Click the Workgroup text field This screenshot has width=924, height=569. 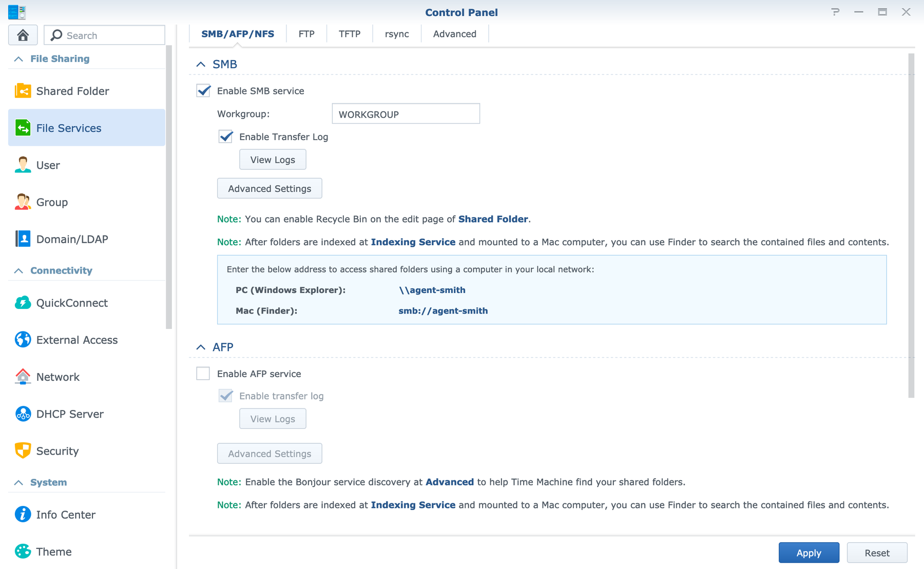(406, 114)
